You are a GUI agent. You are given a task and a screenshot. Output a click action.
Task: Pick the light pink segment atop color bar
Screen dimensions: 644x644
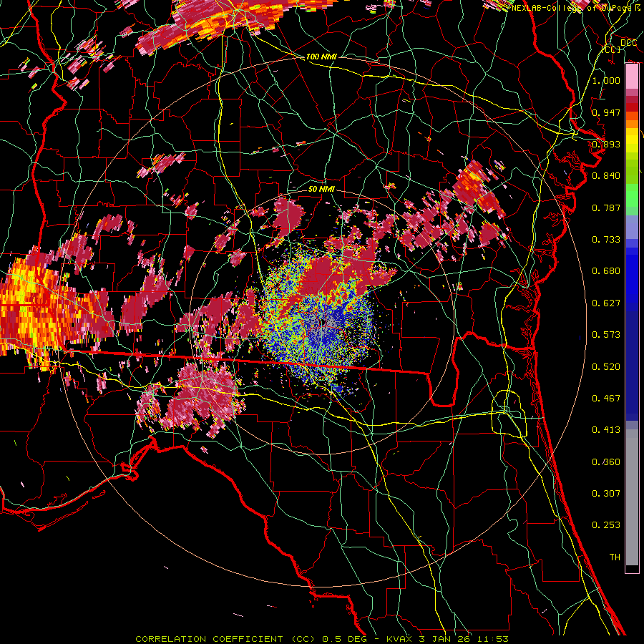point(632,77)
